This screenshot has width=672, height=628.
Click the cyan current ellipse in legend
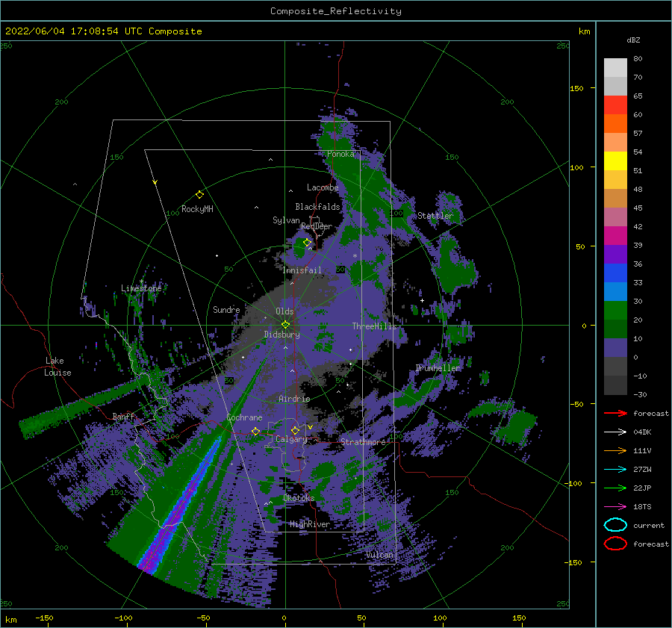pos(615,525)
